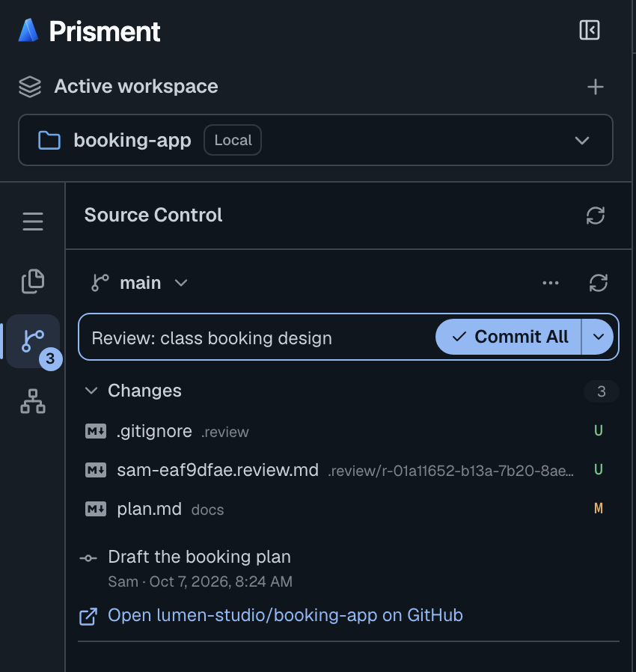Click the Prisment logo icon
This screenshot has width=636, height=672.
28,31
